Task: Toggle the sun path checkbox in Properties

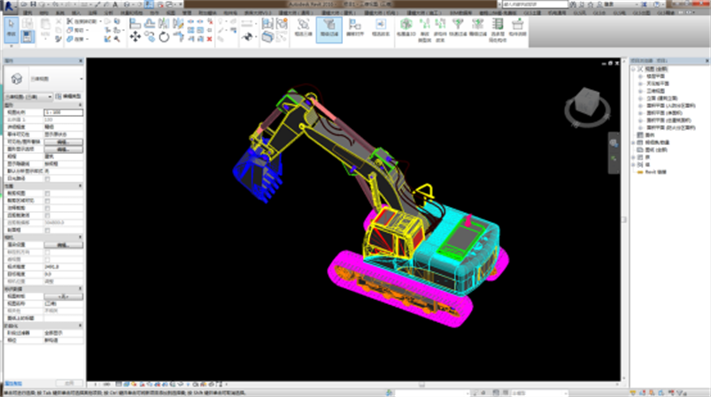Action: pos(47,179)
